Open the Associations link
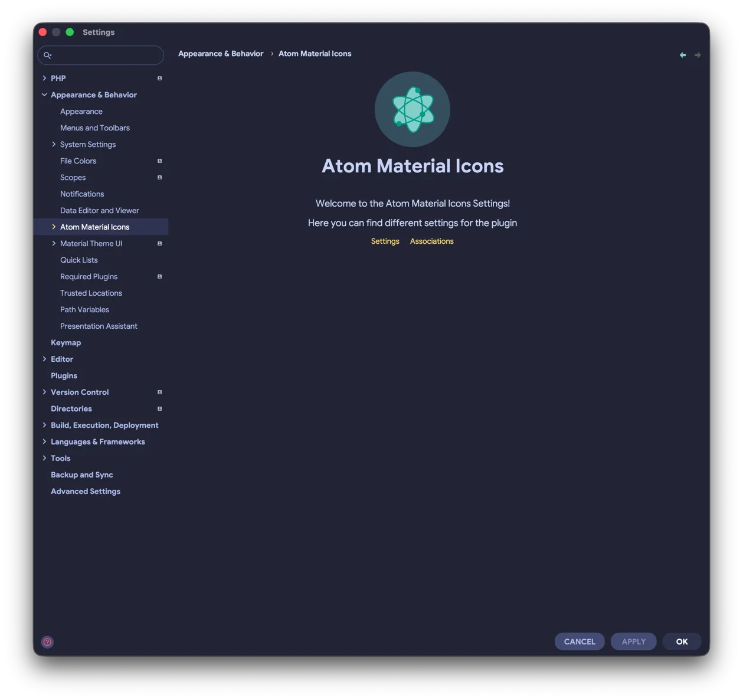Image resolution: width=743 pixels, height=700 pixels. coord(432,241)
